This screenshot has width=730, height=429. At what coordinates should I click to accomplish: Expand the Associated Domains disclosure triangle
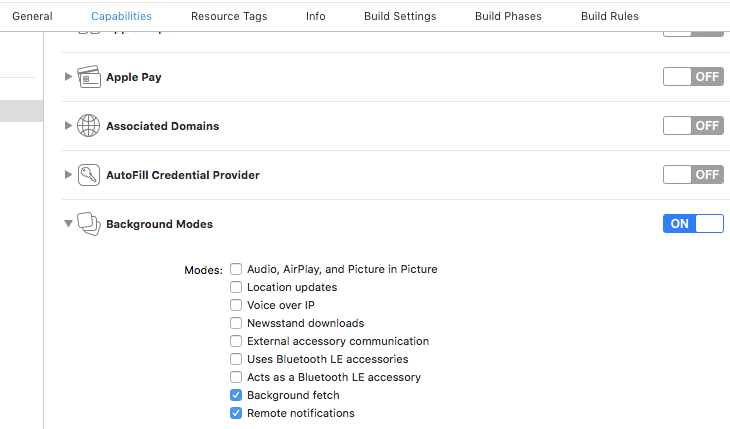[x=68, y=125]
